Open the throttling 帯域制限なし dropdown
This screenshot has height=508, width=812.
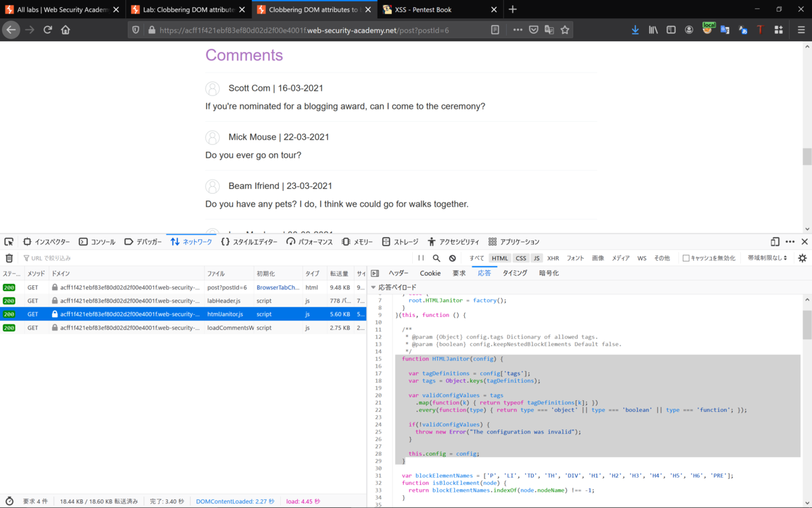pyautogui.click(x=767, y=258)
